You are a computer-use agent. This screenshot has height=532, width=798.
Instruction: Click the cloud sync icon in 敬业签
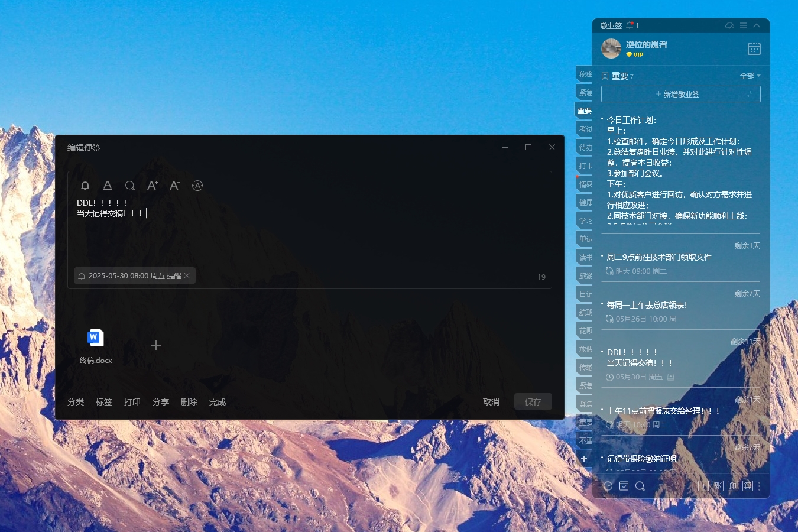730,25
